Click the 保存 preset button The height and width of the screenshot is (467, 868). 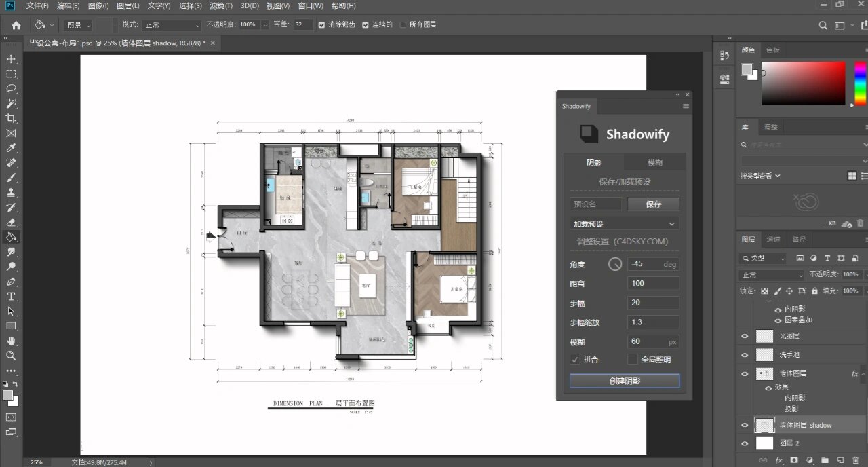point(653,204)
